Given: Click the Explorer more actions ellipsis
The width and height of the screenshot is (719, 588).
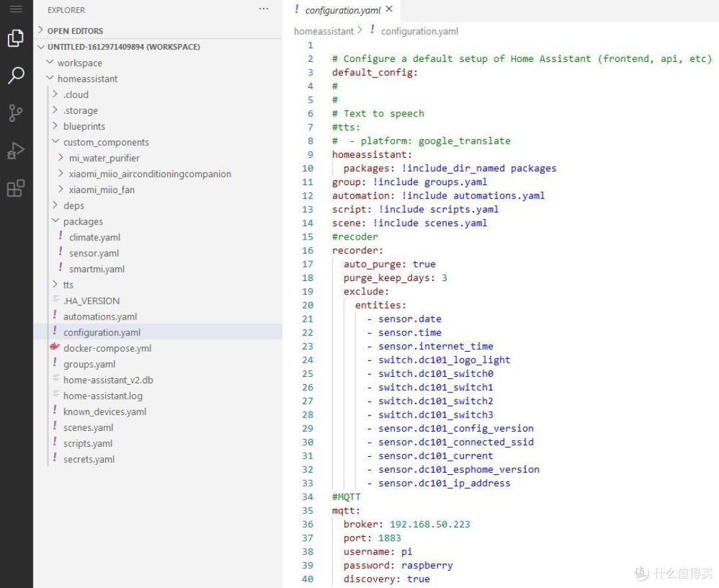Looking at the screenshot, I should click(264, 9).
